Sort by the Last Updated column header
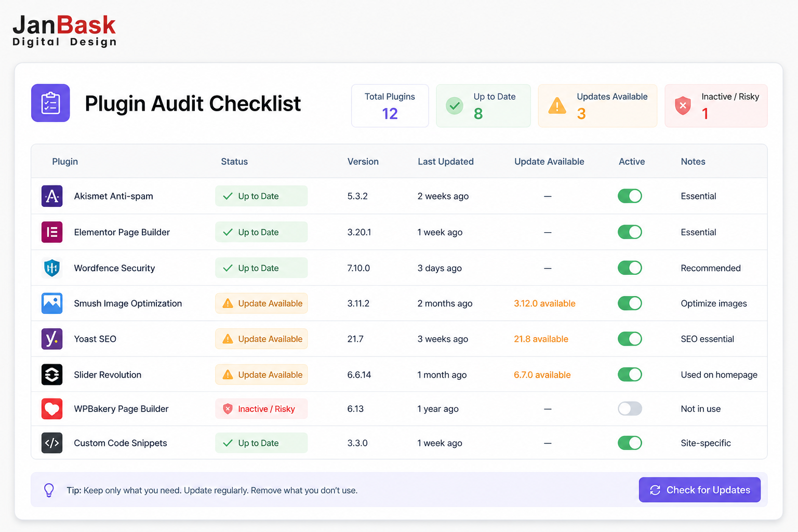The image size is (798, 532). click(x=446, y=162)
